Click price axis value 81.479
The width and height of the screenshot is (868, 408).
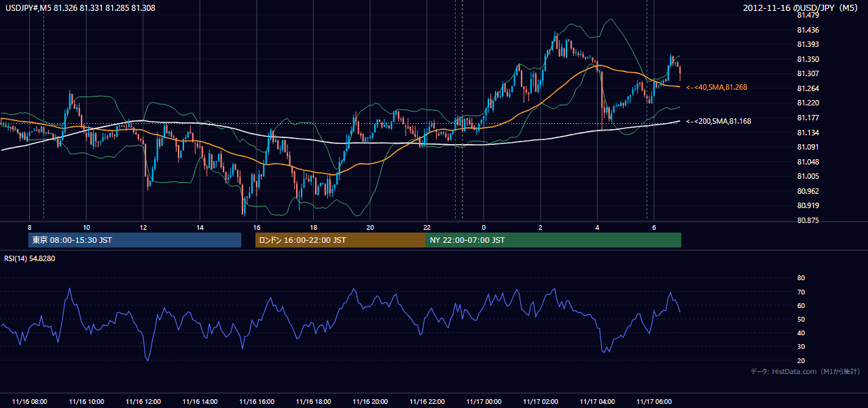point(808,15)
